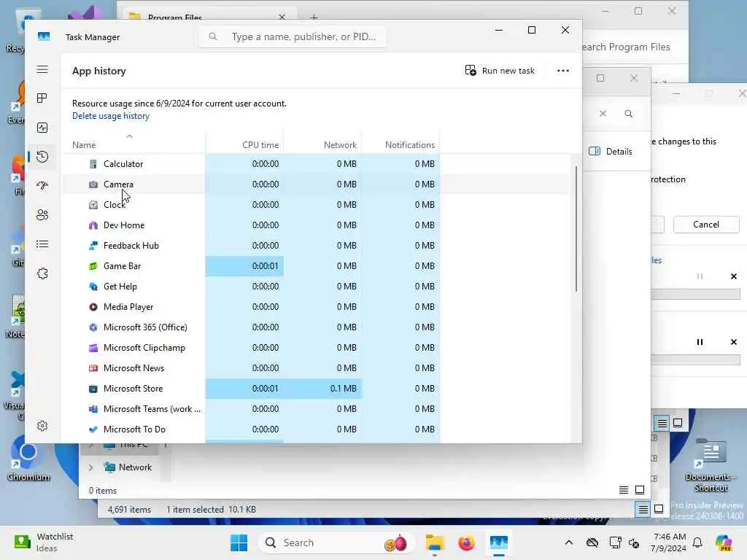Viewport: 747px width, 560px height.
Task: Click the Copilot preview taskbar icon
Action: [724, 542]
